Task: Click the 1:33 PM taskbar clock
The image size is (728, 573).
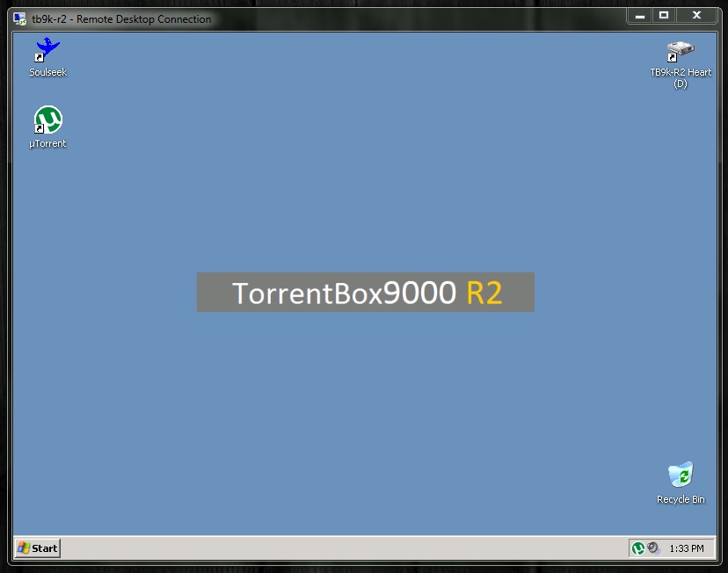Action: pos(686,548)
